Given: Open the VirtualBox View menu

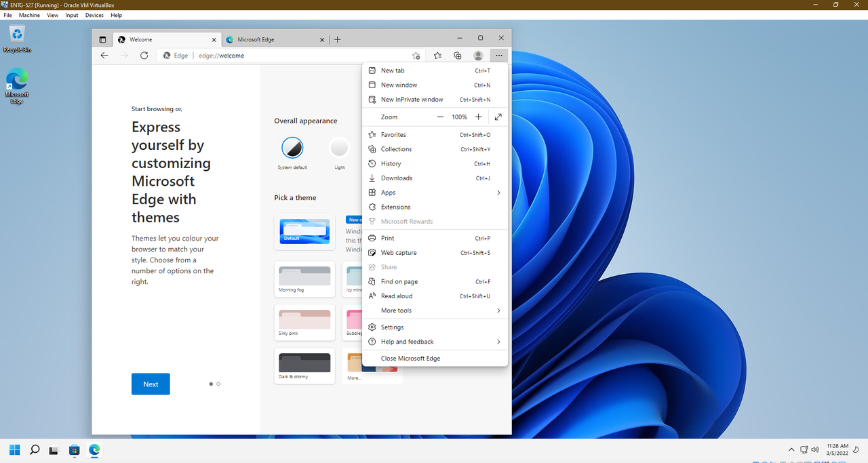Looking at the screenshot, I should pyautogui.click(x=53, y=15).
